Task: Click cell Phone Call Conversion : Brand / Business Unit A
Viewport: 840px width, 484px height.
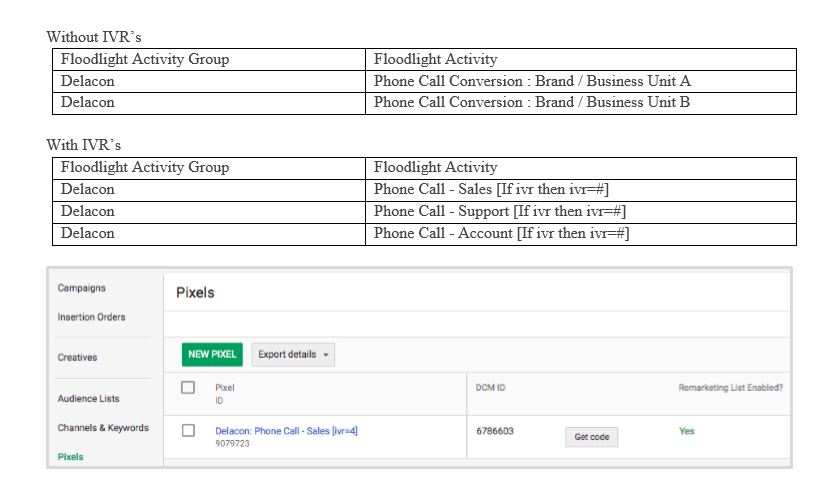Action: pyautogui.click(x=581, y=81)
